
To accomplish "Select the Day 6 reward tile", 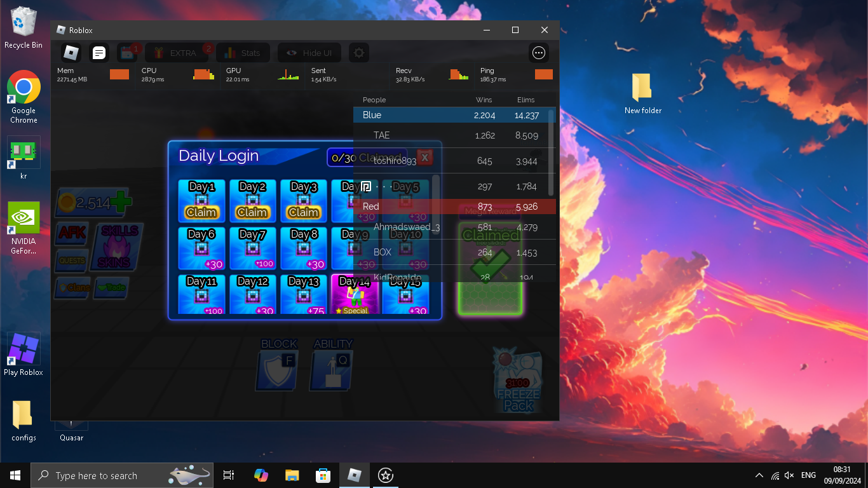I will click(x=201, y=248).
